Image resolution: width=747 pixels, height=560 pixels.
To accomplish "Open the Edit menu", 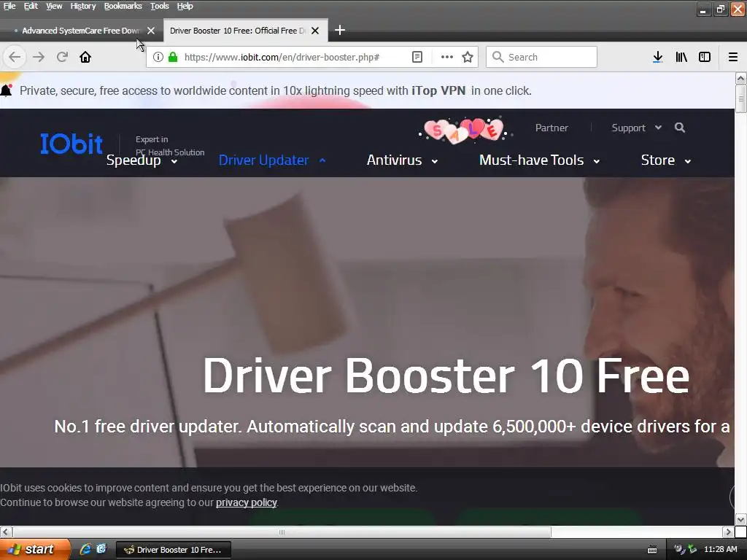I will pyautogui.click(x=31, y=6).
